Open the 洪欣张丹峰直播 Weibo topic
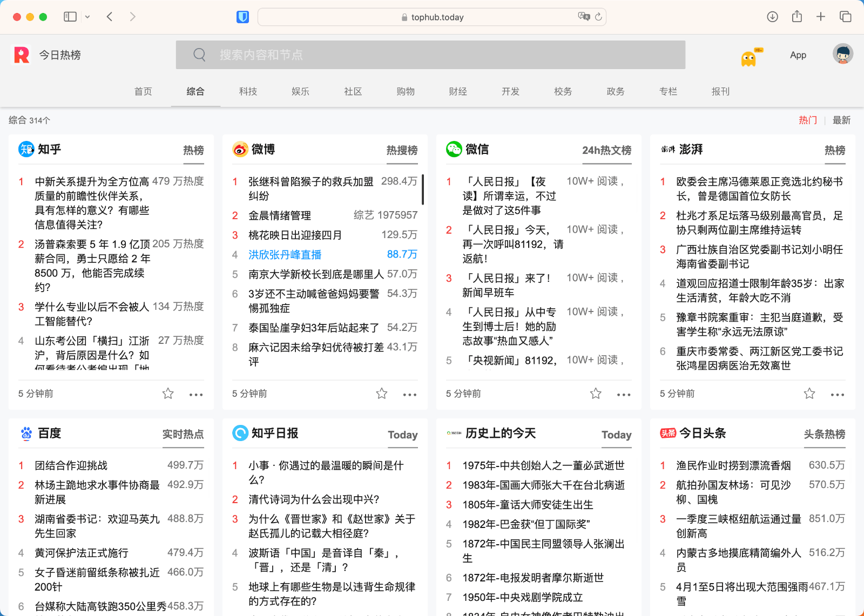This screenshot has width=864, height=616. coord(285,254)
